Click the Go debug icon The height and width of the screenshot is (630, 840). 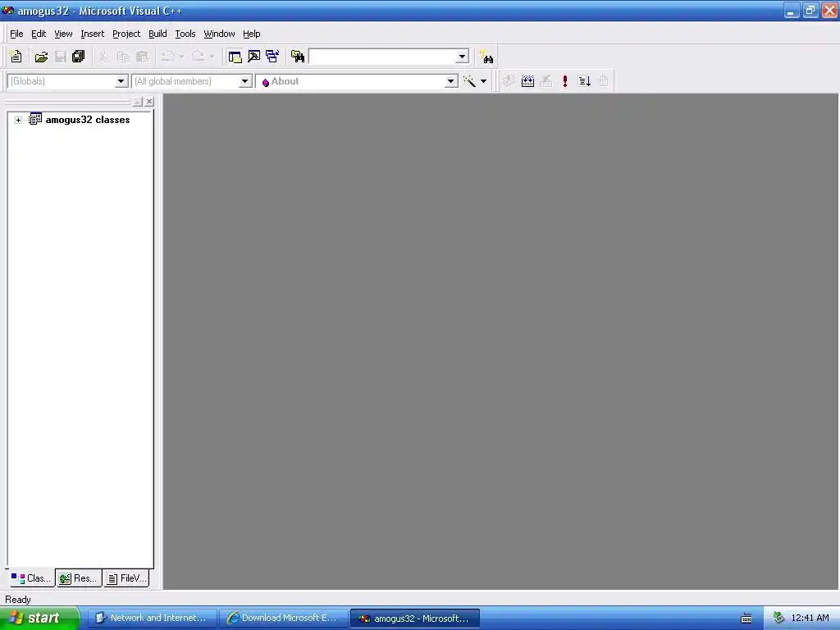click(x=584, y=81)
